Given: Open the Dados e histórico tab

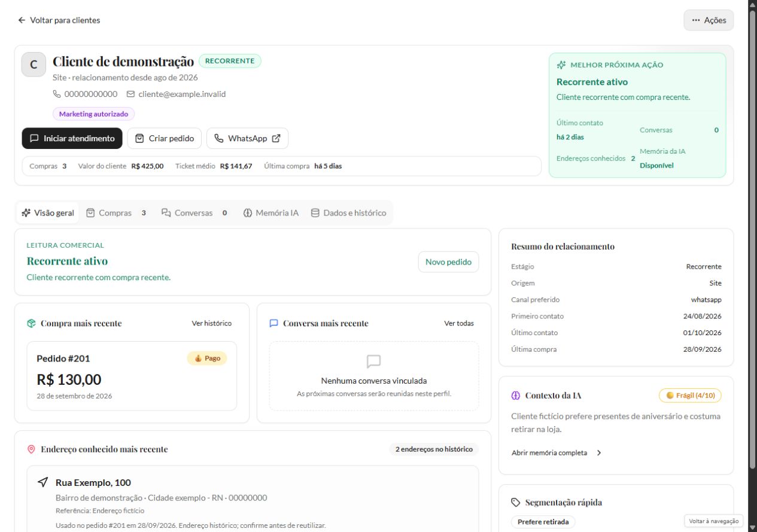Looking at the screenshot, I should (x=348, y=212).
